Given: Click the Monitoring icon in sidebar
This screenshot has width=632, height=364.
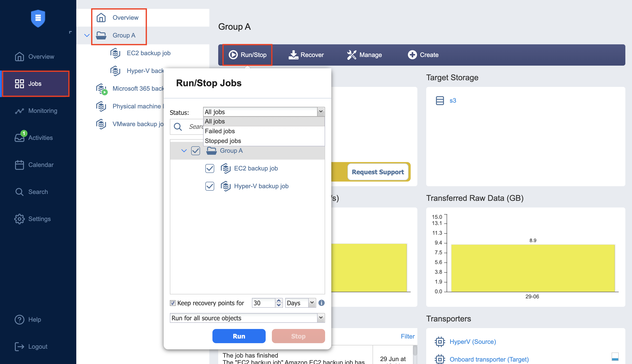Looking at the screenshot, I should pos(19,111).
